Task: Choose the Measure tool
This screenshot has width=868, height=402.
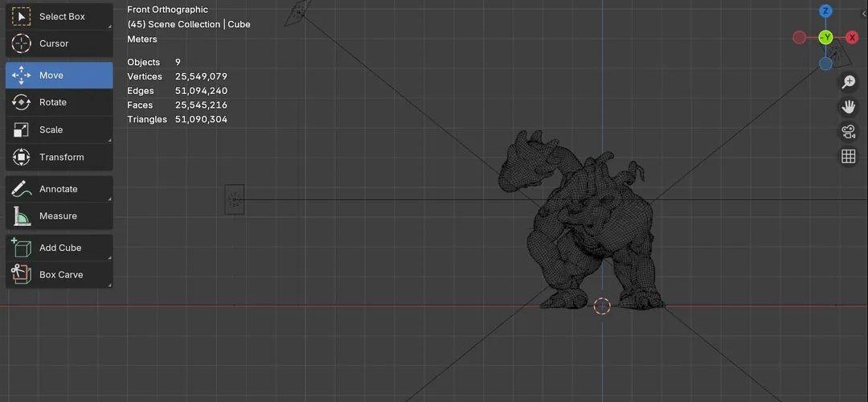Action: pyautogui.click(x=59, y=215)
